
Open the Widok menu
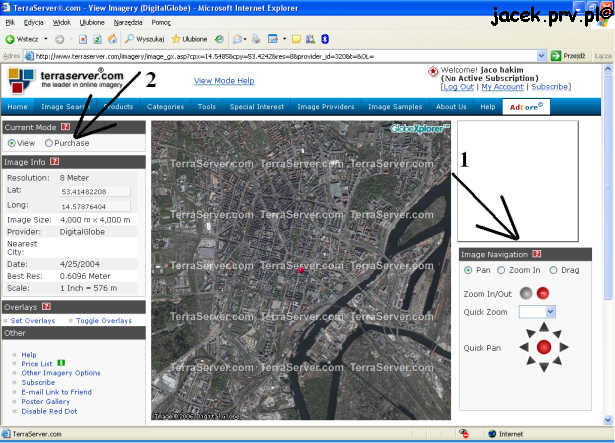tap(62, 22)
